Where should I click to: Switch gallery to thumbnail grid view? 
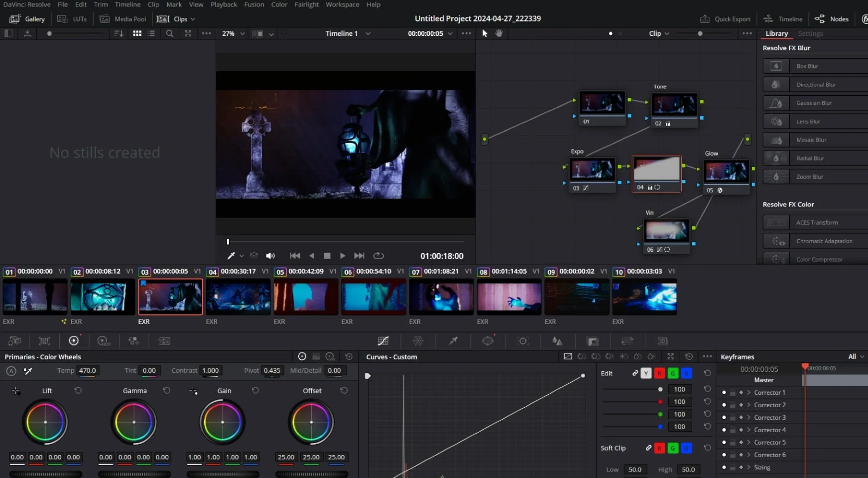point(137,33)
